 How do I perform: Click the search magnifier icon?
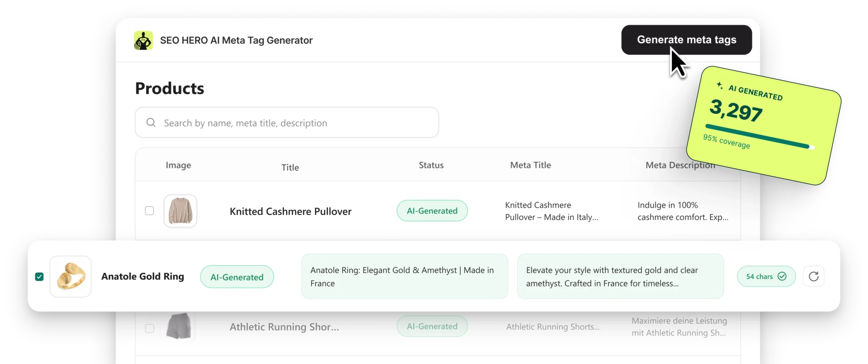(151, 122)
